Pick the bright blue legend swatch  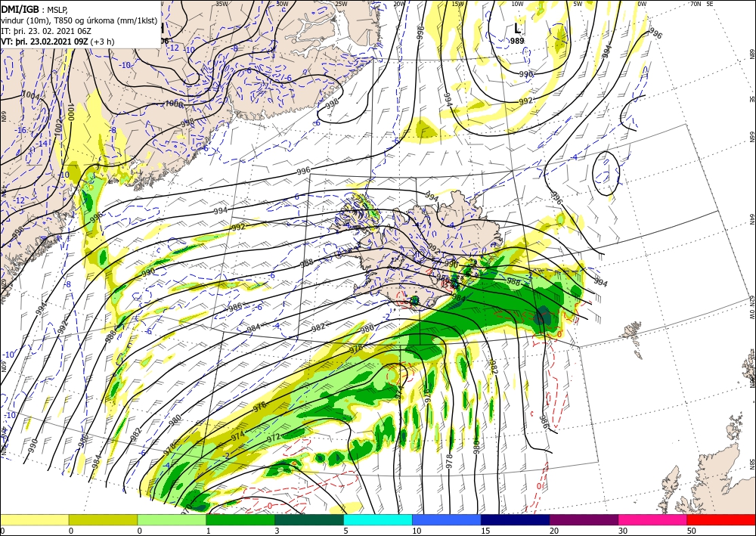click(447, 520)
